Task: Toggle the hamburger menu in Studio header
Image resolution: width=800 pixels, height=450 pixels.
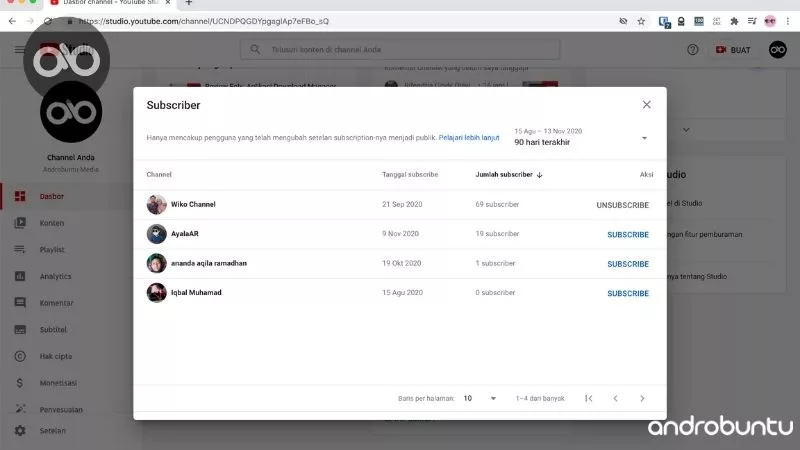Action: [19, 49]
